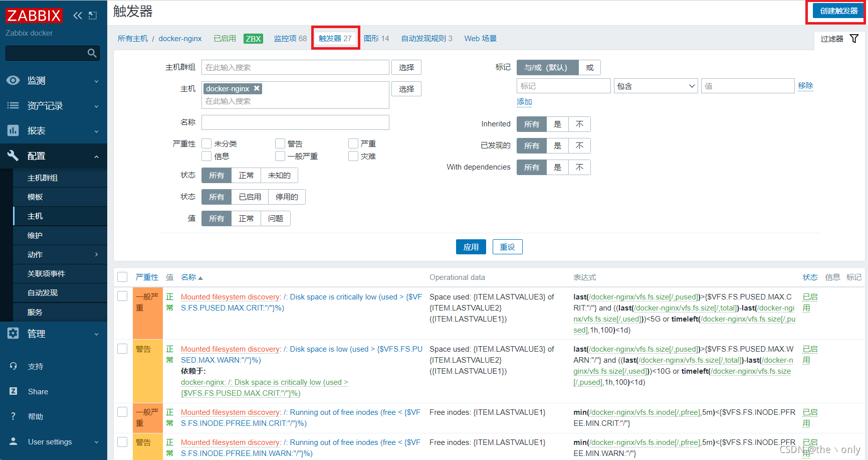The height and width of the screenshot is (460, 868).
Task: Open 帮助 question mark icon
Action: point(14,416)
